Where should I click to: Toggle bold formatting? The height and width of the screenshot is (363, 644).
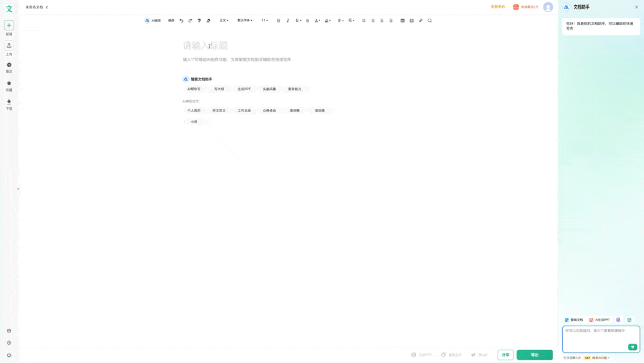coord(278,21)
